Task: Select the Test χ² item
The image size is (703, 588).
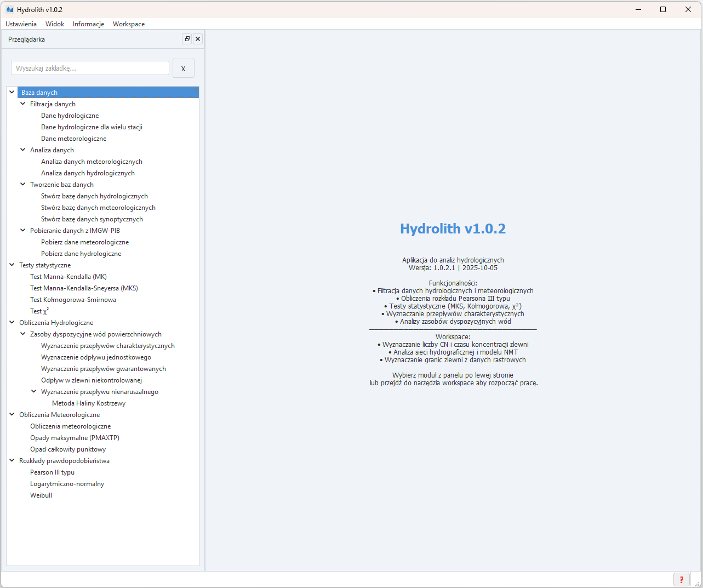Action: tap(39, 311)
